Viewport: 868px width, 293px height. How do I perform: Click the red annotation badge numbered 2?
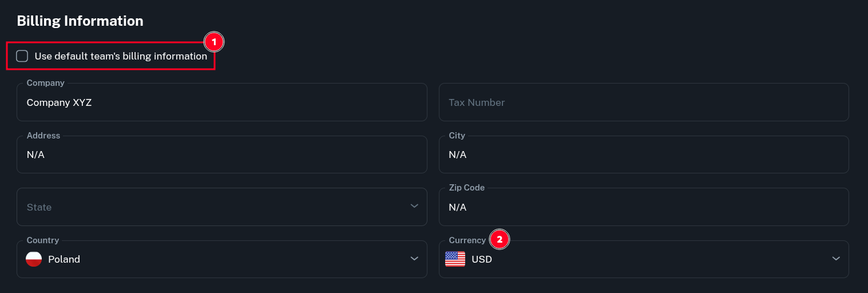pyautogui.click(x=500, y=239)
